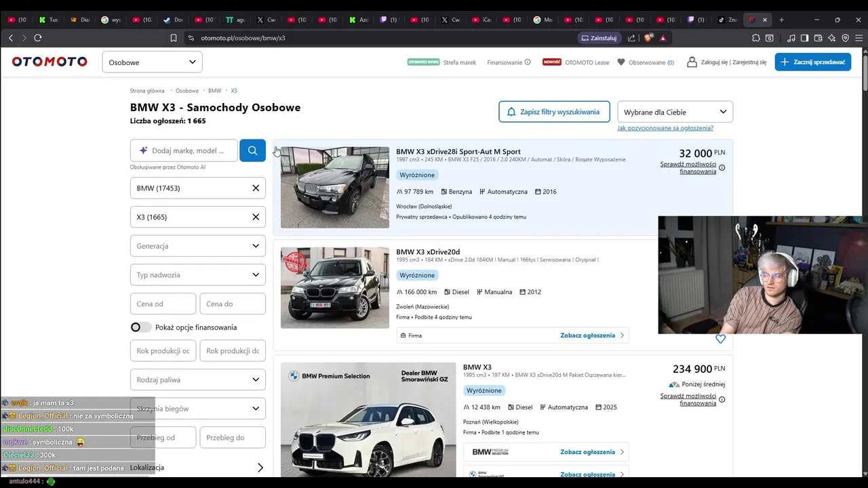Viewport: 868px width, 488px height.
Task: Expand the Generacja filter dropdown
Action: tap(197, 246)
